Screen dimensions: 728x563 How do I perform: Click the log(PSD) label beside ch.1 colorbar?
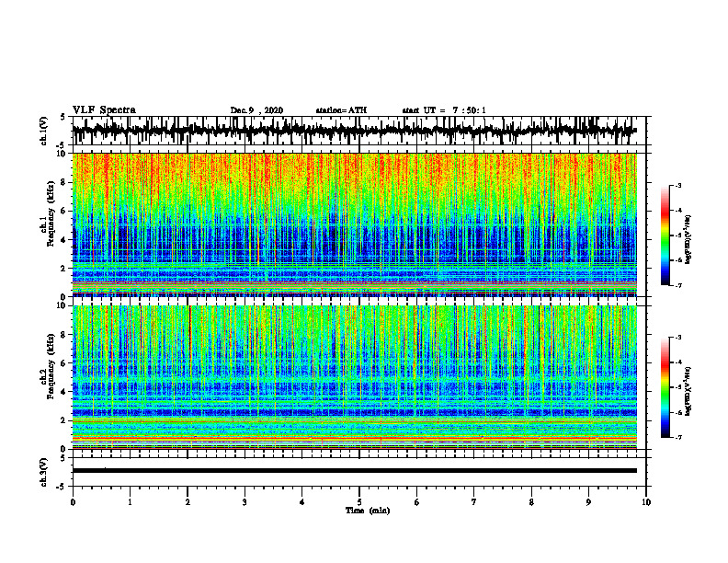[x=688, y=239]
